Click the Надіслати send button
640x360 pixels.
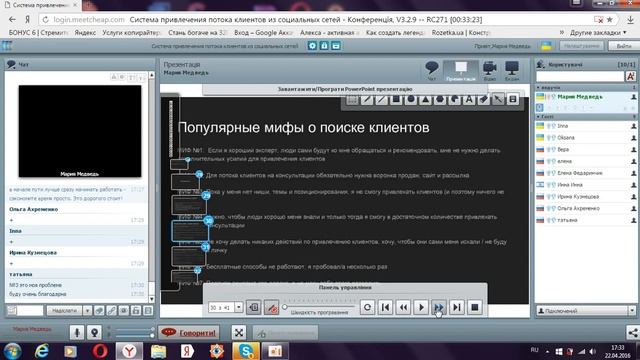coord(64,311)
